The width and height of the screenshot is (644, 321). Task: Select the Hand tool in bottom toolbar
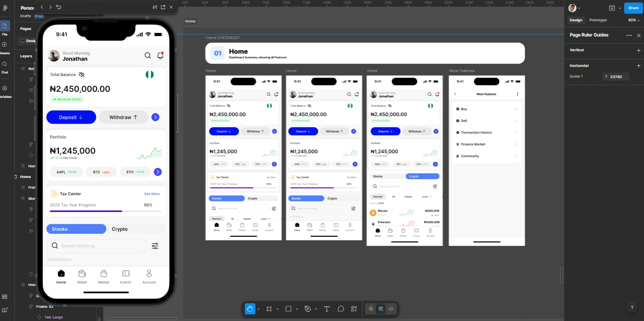(250, 309)
